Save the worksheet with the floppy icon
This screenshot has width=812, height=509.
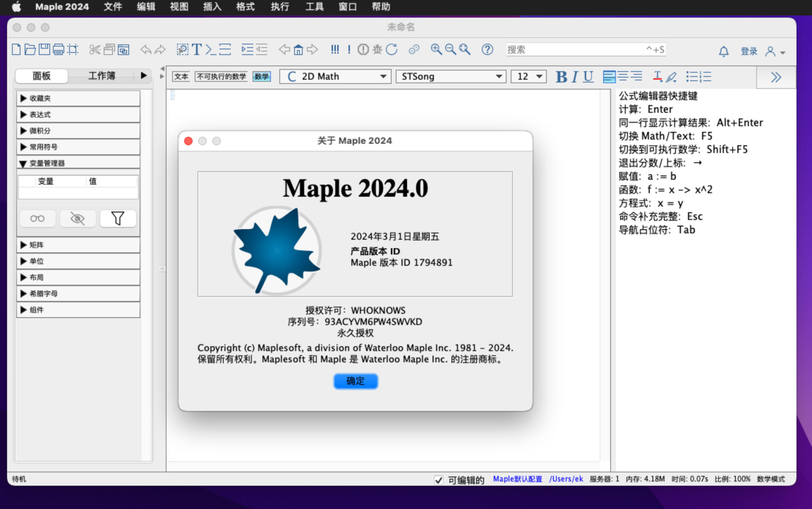44,49
